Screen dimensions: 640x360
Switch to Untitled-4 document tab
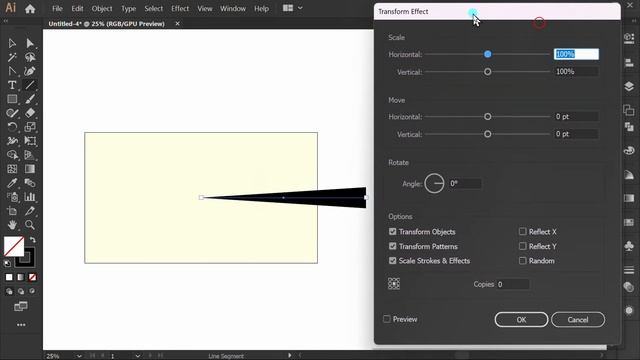107,24
